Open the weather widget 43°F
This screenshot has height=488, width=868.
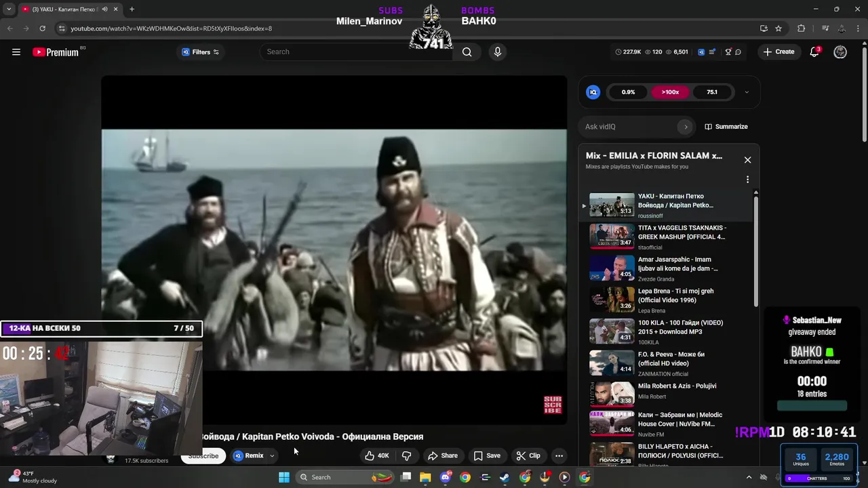click(x=33, y=477)
